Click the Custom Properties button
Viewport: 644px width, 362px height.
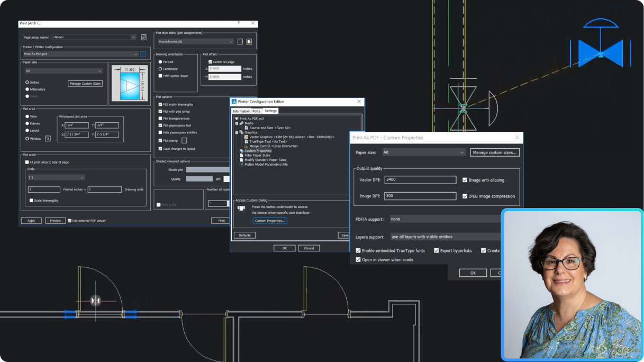click(270, 221)
